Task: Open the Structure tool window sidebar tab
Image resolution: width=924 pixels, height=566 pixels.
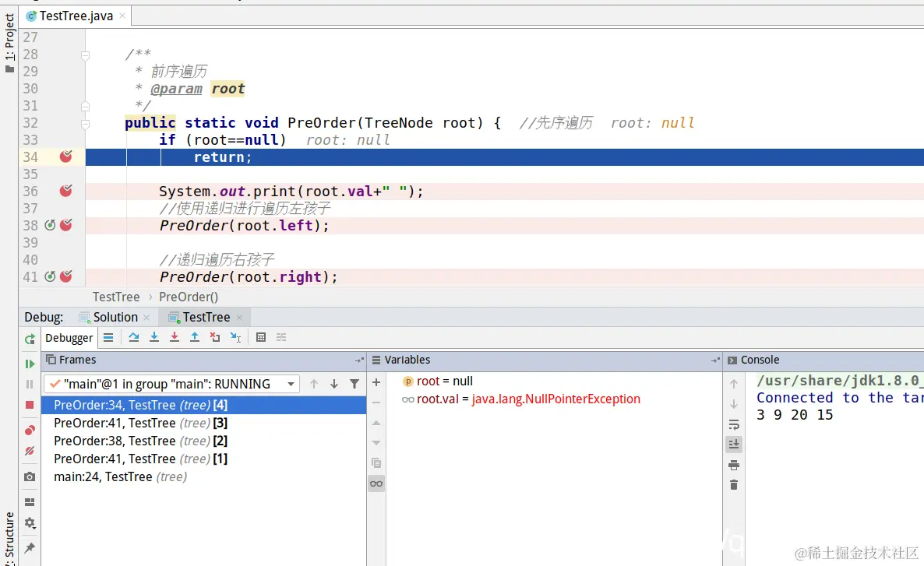Action: [9, 537]
